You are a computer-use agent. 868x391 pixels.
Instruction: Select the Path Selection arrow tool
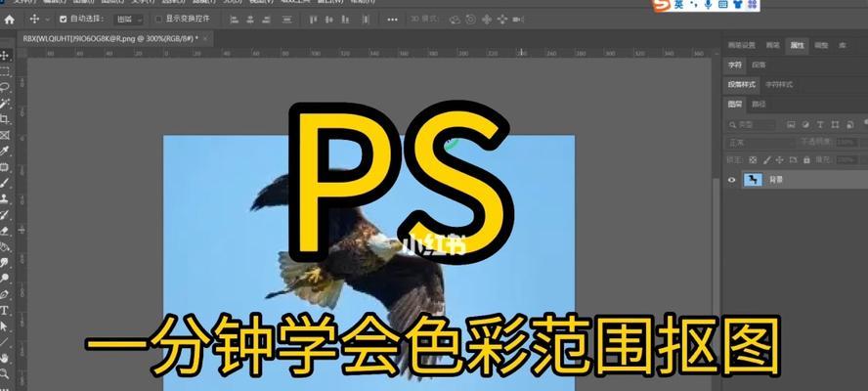click(x=5, y=326)
